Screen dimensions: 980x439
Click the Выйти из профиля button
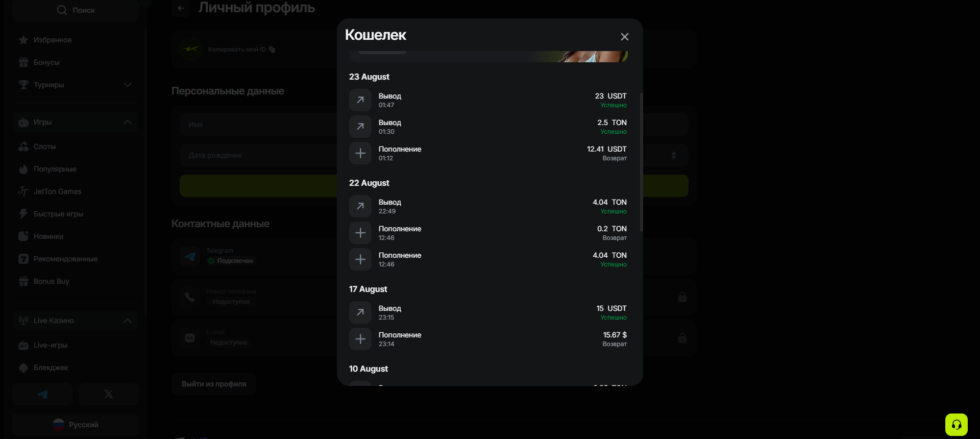214,384
